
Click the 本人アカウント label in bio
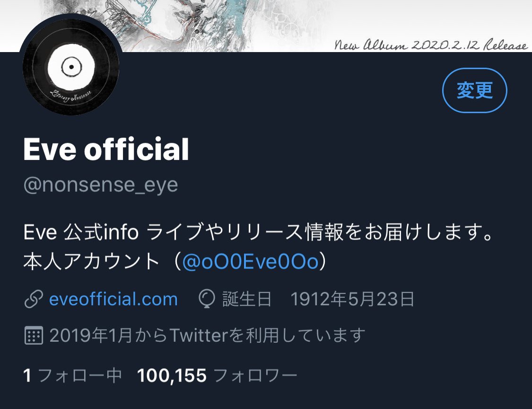pos(91,262)
